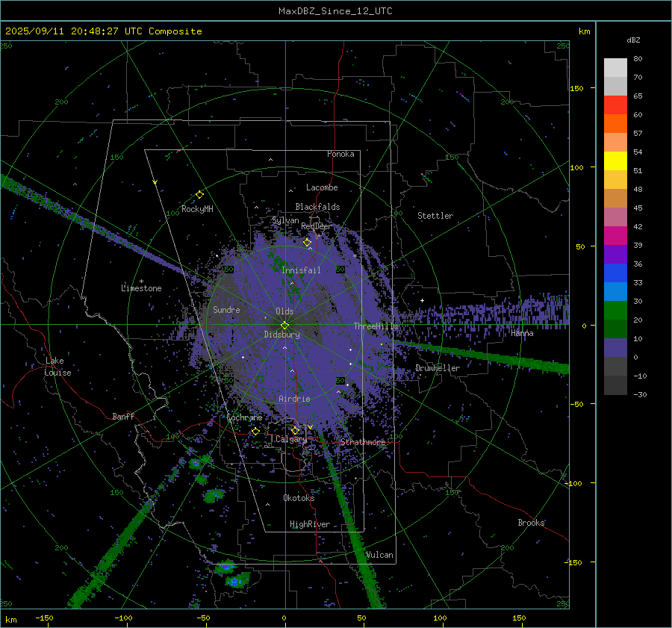Click the yellow diamond marker above Calgary
Screen dimensions: 672x628
[x=295, y=430]
